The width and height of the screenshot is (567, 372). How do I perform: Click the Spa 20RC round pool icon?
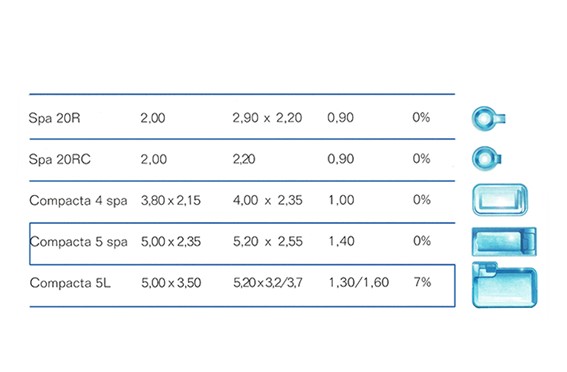487,158
